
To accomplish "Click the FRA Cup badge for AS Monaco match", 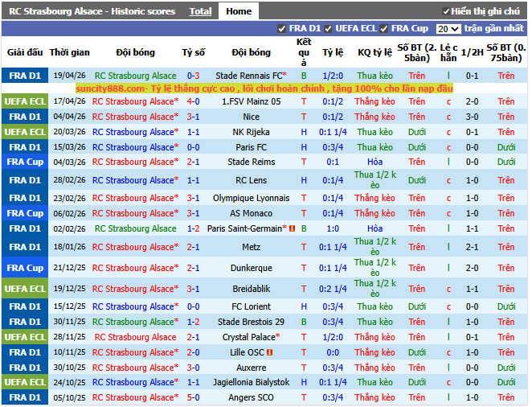I will click(x=25, y=213).
